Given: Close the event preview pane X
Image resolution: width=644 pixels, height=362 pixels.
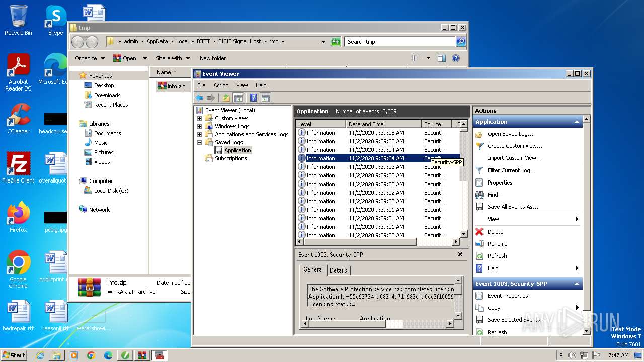Looking at the screenshot, I should point(460,254).
